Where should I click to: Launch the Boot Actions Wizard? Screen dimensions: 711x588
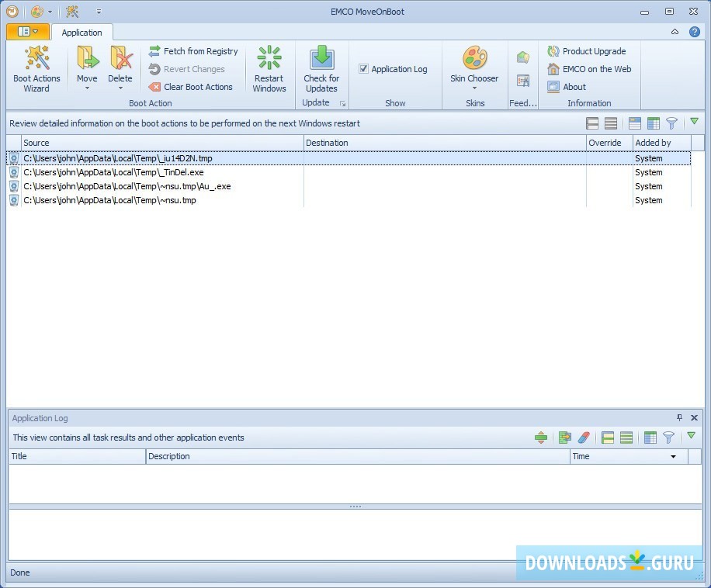(36, 69)
